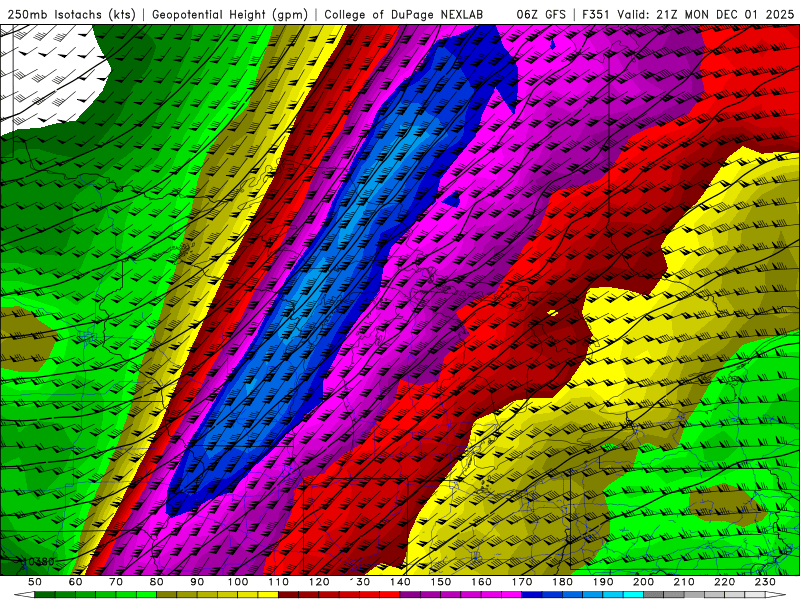Click 'College of DuPage NEXLAB' header text

pos(404,15)
